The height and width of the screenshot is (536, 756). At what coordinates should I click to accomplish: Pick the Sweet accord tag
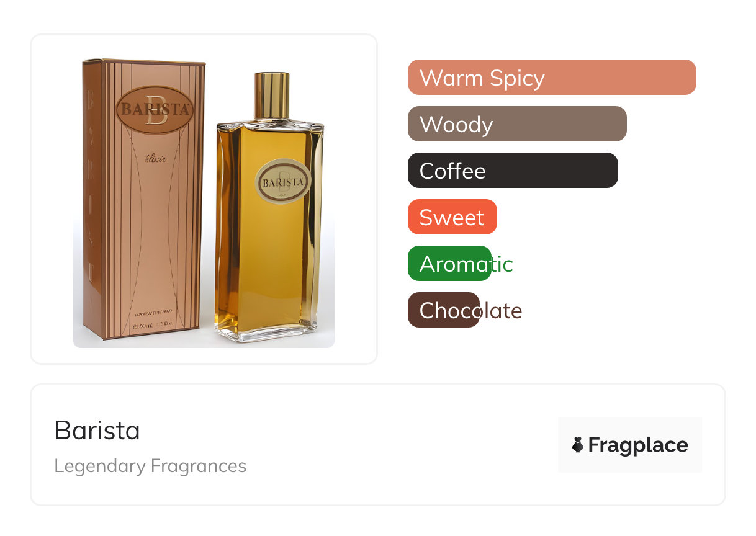point(452,217)
